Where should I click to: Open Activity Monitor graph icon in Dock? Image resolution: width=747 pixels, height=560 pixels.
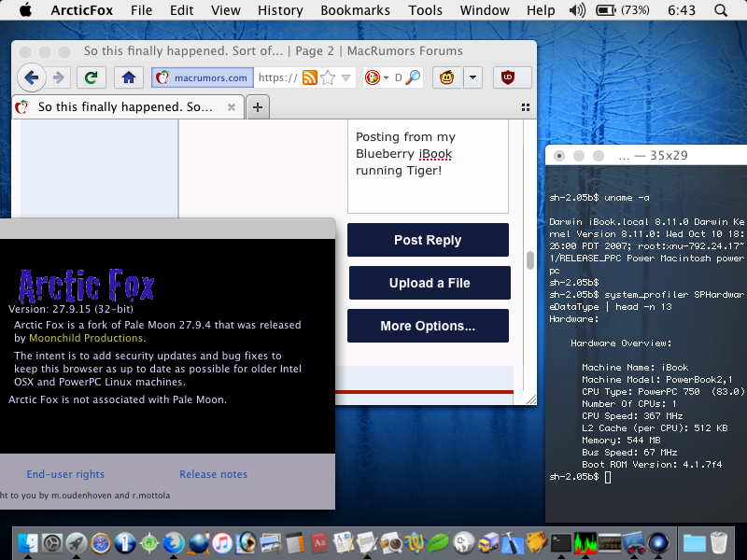point(585,543)
